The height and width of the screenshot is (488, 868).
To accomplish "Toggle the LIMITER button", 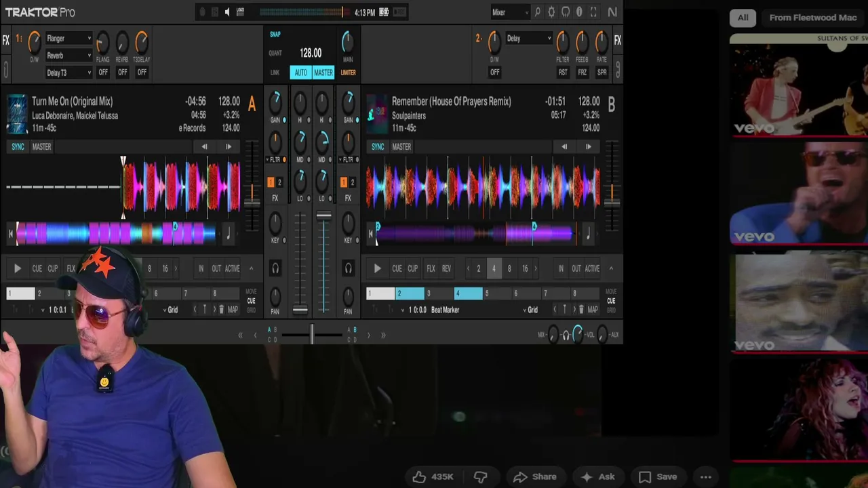I will pos(348,73).
